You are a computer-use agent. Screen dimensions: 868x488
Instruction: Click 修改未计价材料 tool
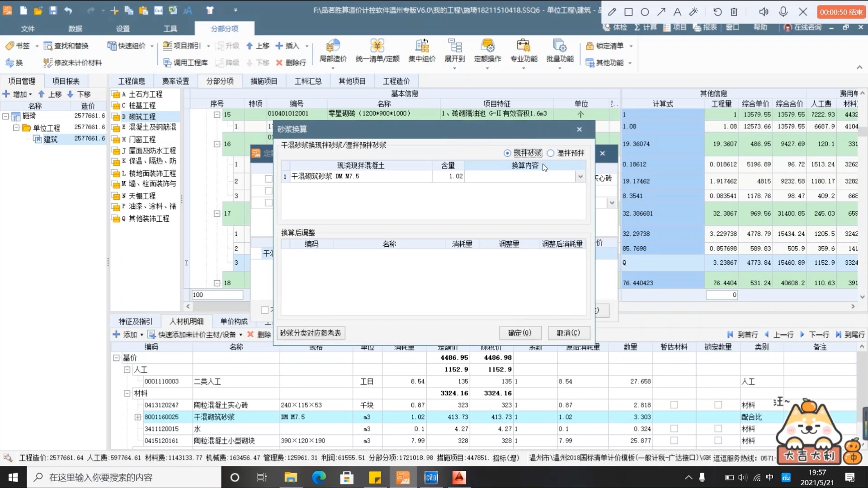(72, 63)
